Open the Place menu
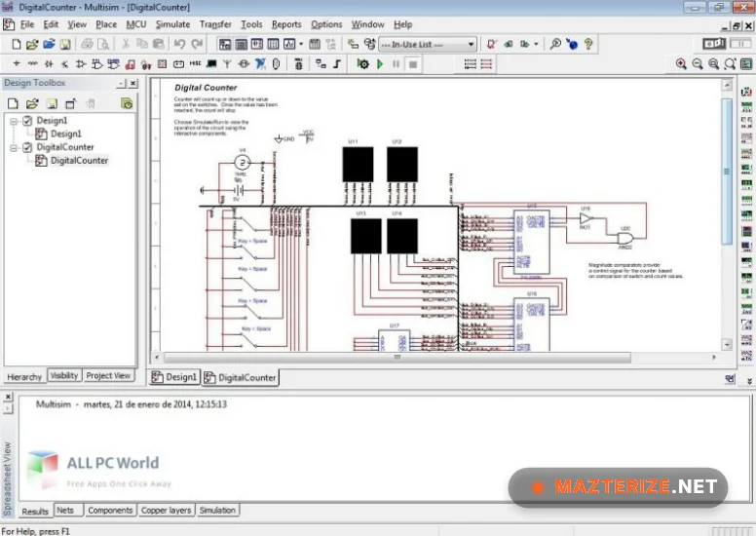 pos(106,24)
